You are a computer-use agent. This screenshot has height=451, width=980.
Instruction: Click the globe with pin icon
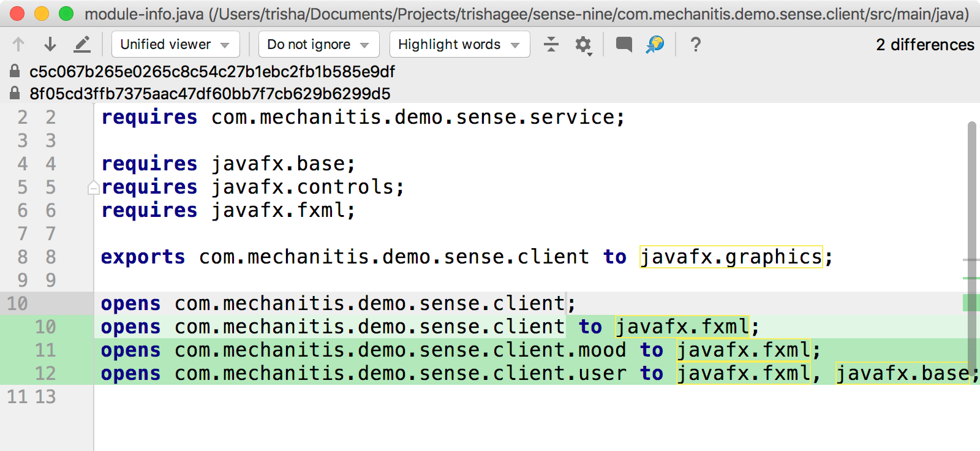click(655, 44)
